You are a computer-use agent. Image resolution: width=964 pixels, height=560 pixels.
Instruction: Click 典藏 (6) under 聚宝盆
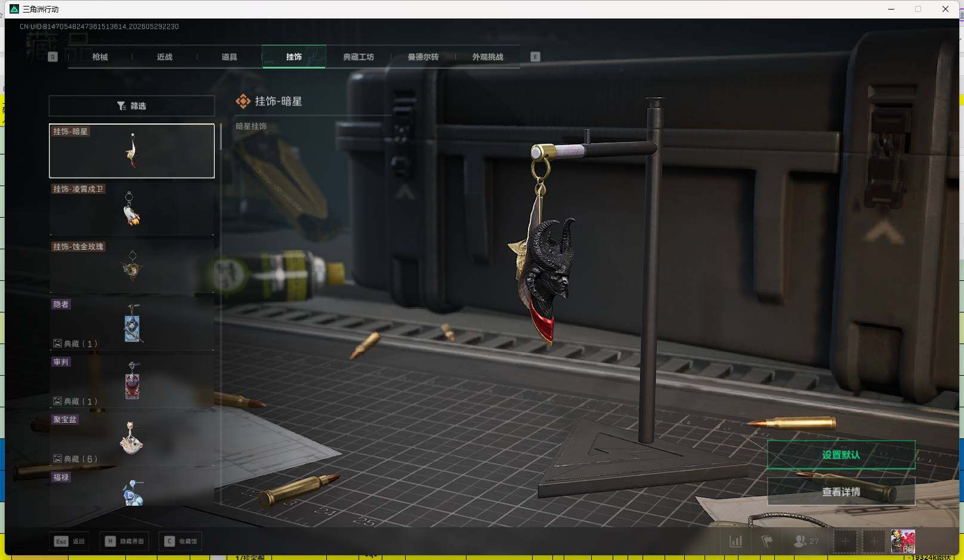[76, 459]
